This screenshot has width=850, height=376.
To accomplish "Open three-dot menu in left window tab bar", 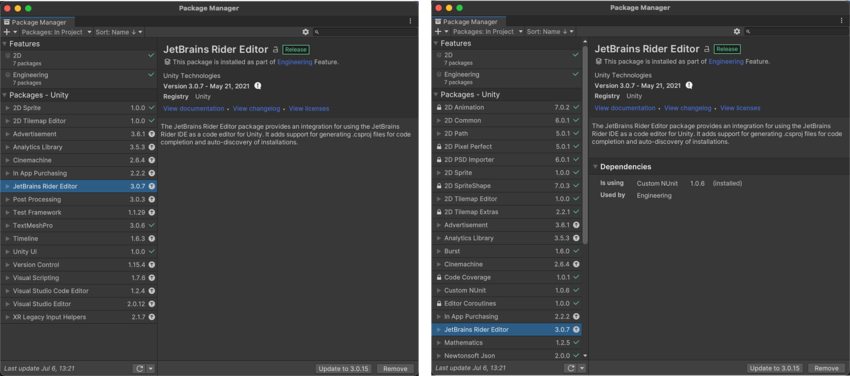I will tap(410, 21).
